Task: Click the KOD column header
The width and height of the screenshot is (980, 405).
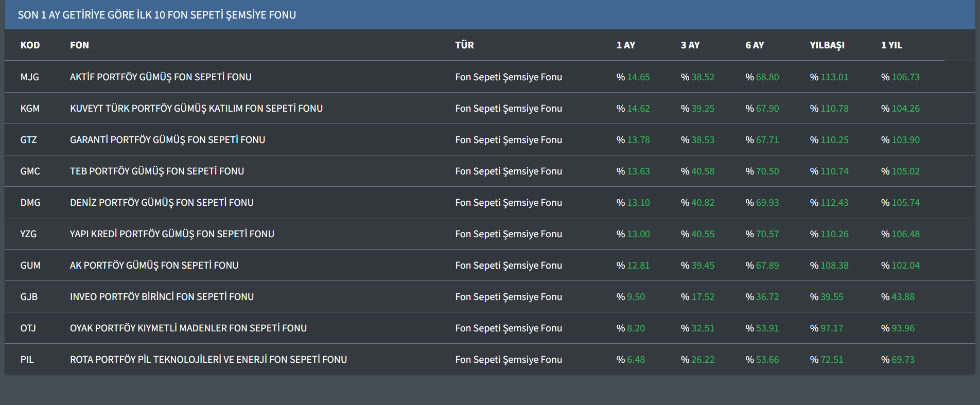Action: tap(30, 45)
